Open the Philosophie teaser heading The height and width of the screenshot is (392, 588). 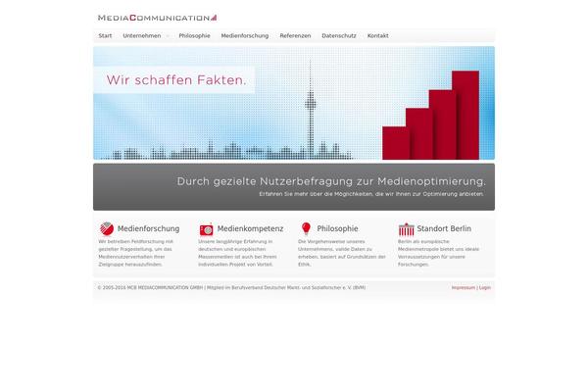(337, 228)
